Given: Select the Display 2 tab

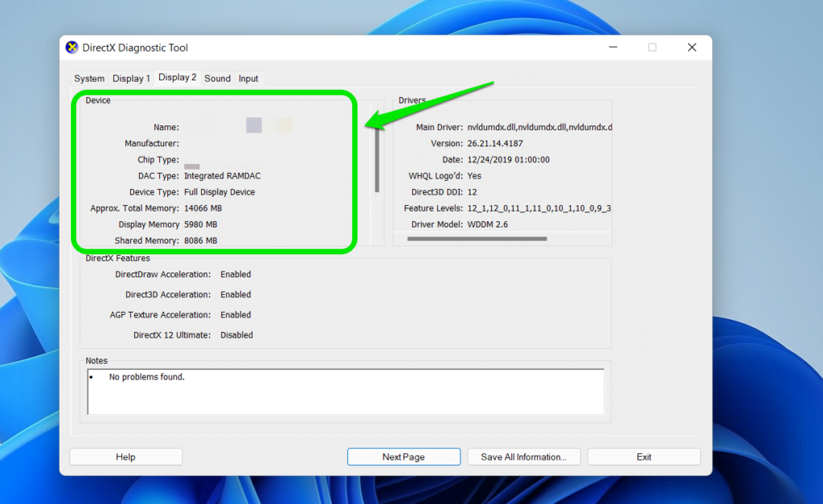Looking at the screenshot, I should tap(176, 78).
